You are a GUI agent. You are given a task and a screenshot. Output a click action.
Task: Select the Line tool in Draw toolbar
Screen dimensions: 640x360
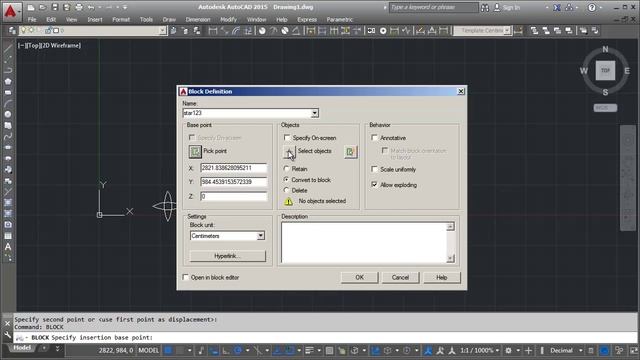(x=8, y=48)
